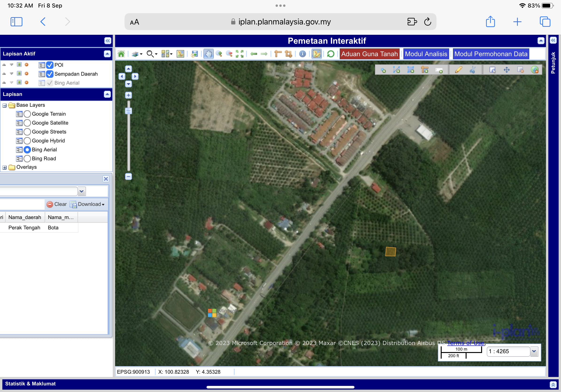Activate the zoom in magnifier tool
This screenshot has height=392, width=561.
click(219, 54)
